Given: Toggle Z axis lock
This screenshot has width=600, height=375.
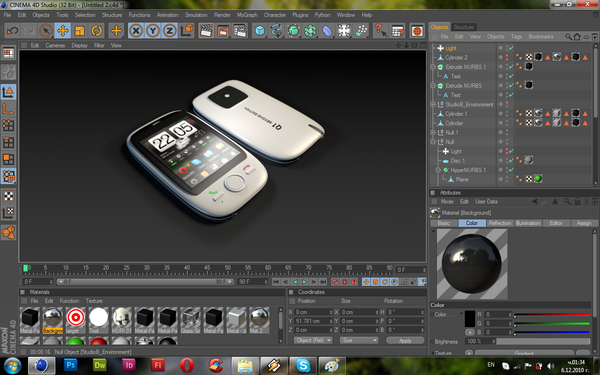Looking at the screenshot, I should [169, 31].
